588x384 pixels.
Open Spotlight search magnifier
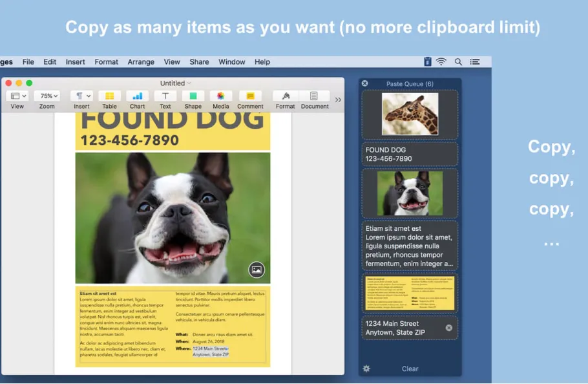coord(458,62)
